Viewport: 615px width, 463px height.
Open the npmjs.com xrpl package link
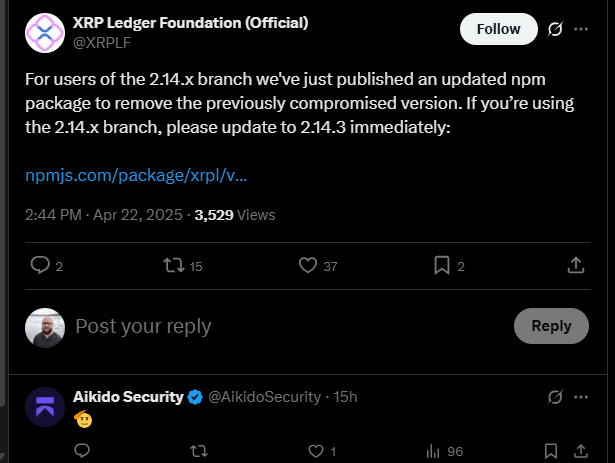(x=136, y=176)
